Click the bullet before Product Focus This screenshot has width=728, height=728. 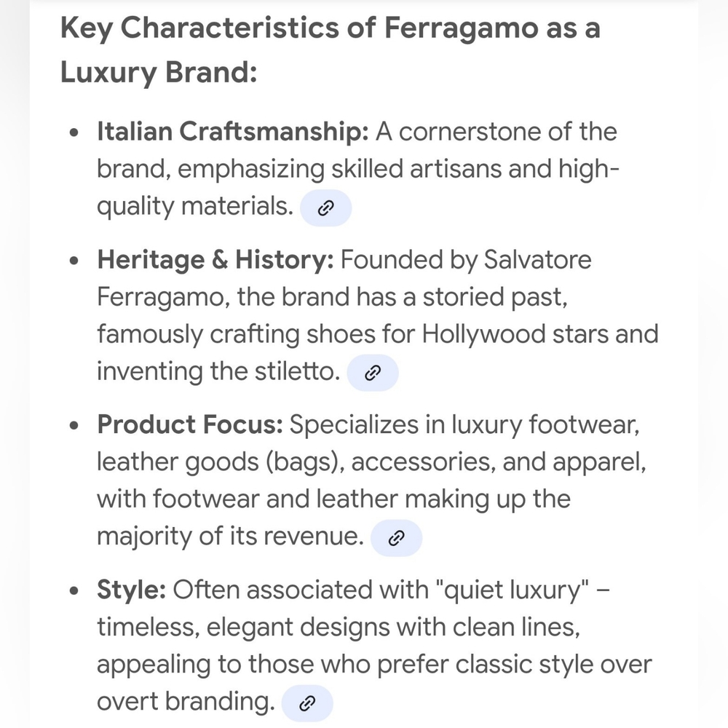click(x=74, y=426)
